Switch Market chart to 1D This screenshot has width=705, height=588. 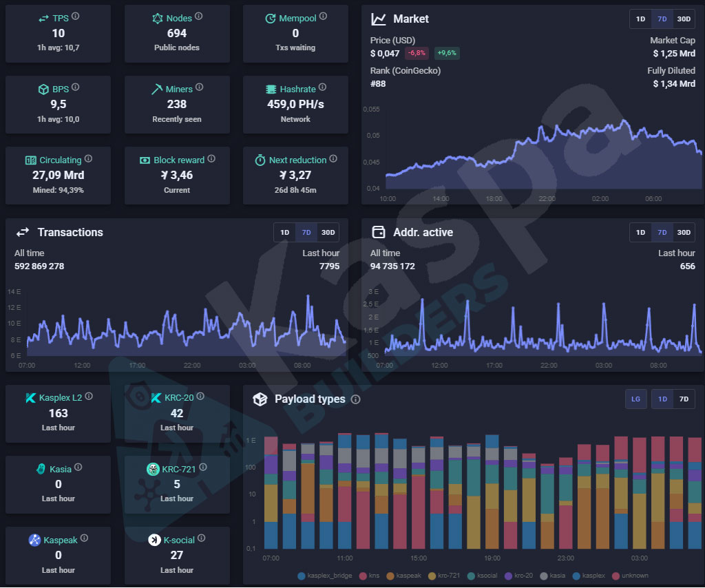point(641,19)
